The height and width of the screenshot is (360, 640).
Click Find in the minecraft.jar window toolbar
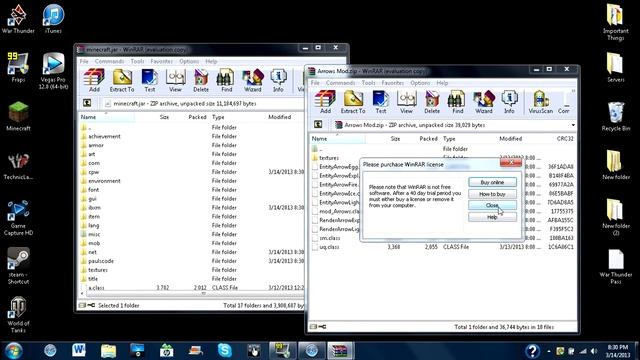click(226, 80)
